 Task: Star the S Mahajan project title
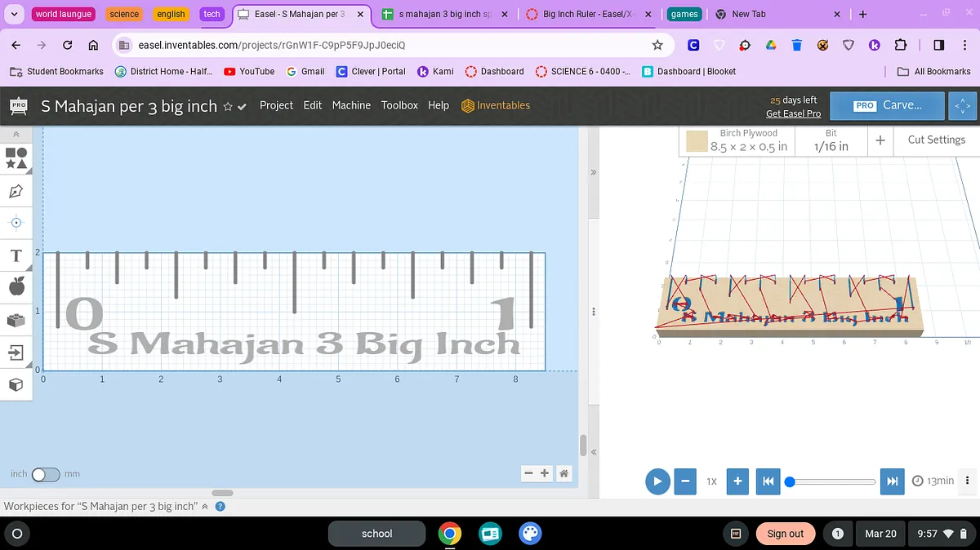point(228,106)
